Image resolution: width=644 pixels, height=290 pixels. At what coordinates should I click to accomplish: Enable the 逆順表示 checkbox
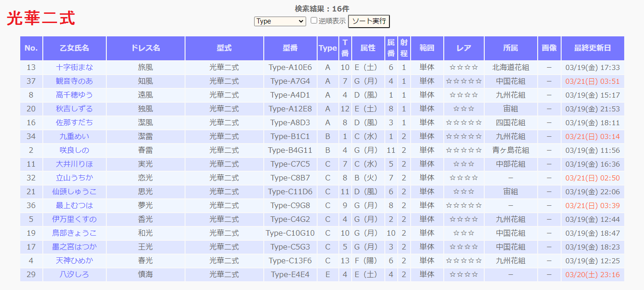tap(314, 21)
